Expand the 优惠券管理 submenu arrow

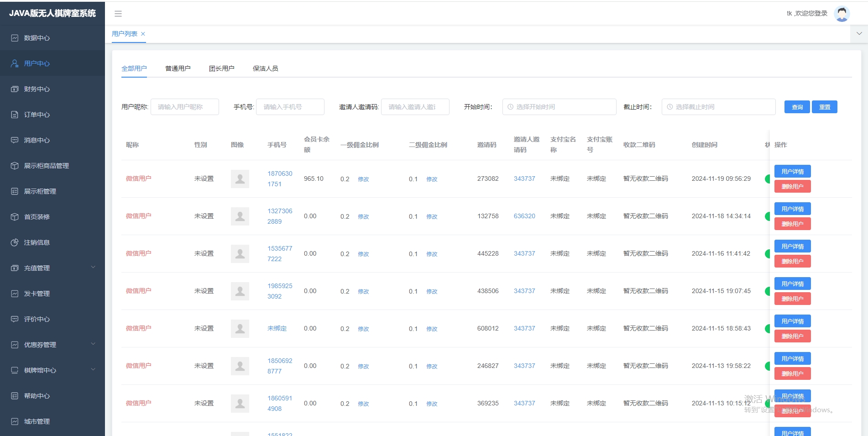[93, 344]
